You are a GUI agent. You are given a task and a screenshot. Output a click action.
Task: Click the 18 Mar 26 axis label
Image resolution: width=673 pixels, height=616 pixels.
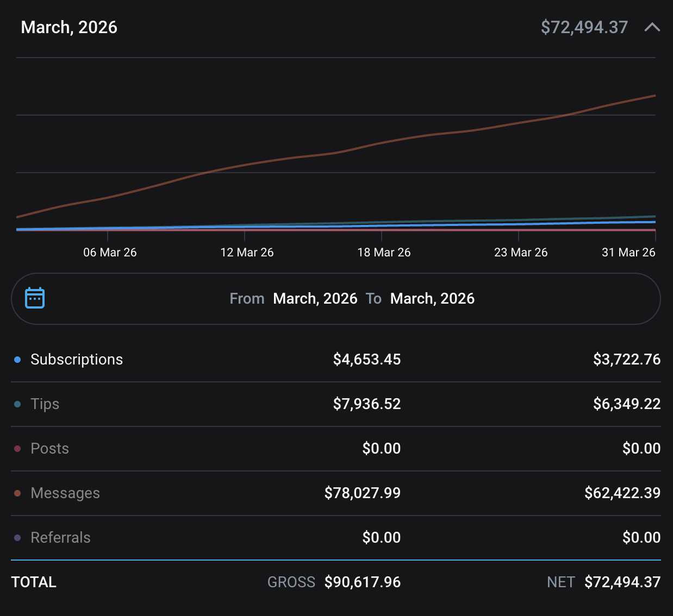coord(384,253)
